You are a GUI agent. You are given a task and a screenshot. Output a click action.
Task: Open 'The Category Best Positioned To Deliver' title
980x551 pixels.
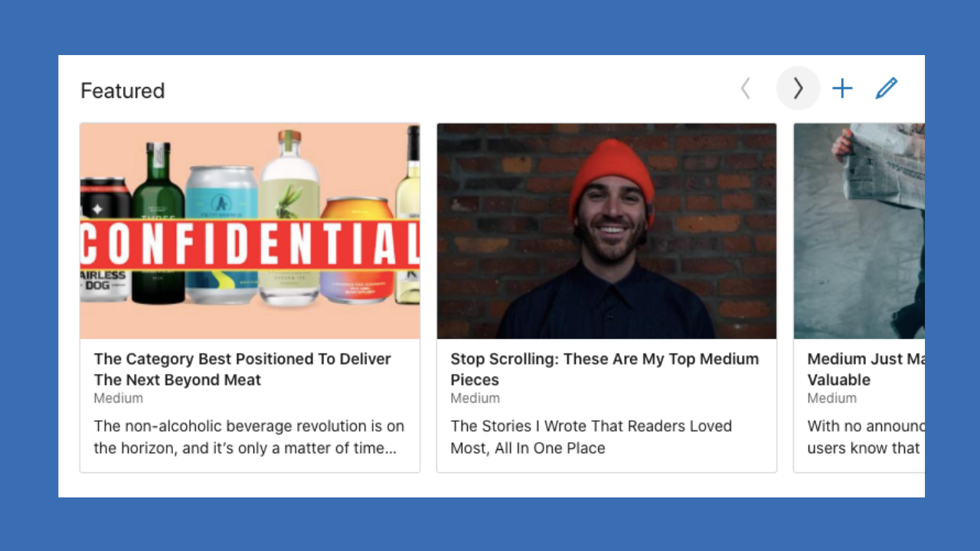click(243, 369)
